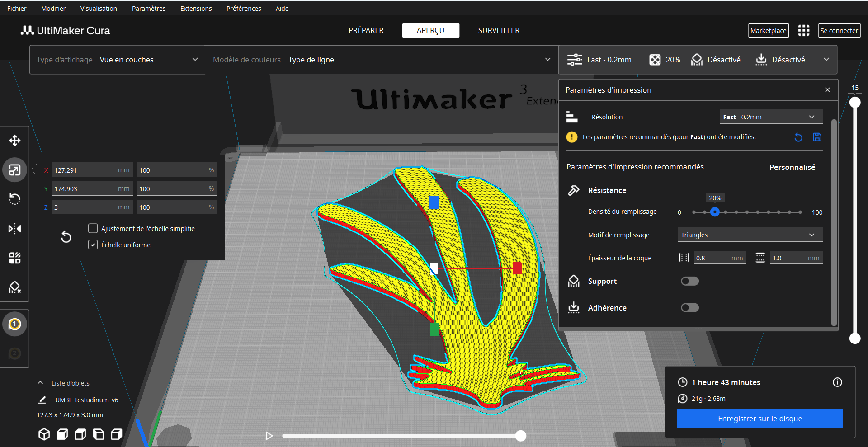Open the Motif de remplissage Triangles dropdown
This screenshot has height=447, width=868.
(750, 235)
